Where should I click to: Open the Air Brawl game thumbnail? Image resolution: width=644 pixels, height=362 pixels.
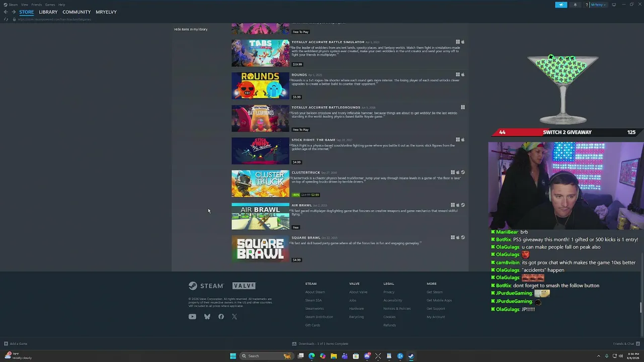260,216
